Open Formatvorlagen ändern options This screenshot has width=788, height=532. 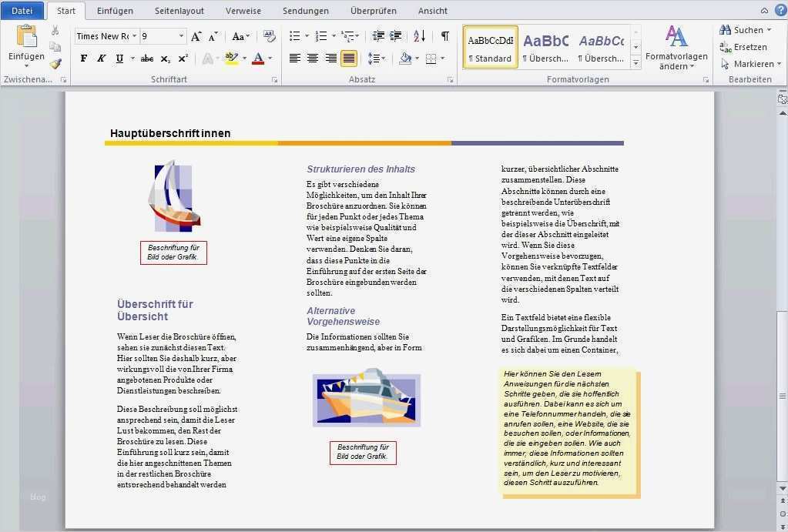[x=677, y=54]
